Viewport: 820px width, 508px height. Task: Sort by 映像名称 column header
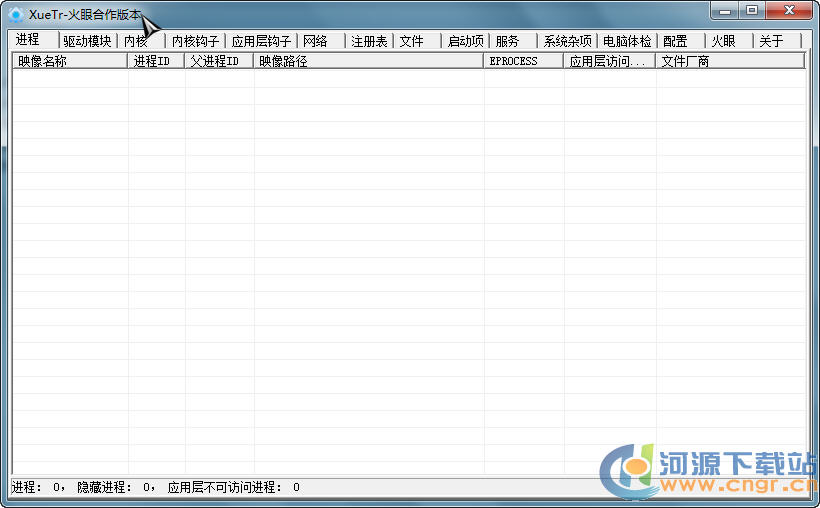click(x=70, y=61)
